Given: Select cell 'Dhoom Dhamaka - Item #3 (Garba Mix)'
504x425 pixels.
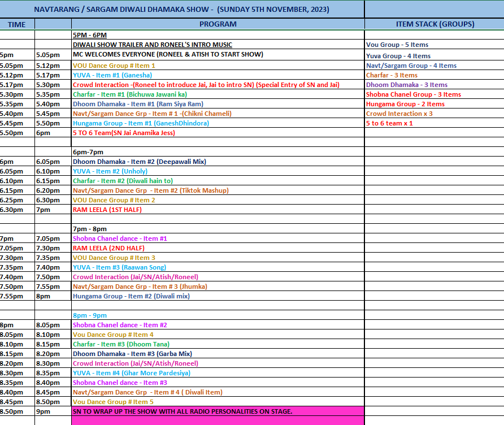Looking at the screenshot, I should [x=218, y=354].
